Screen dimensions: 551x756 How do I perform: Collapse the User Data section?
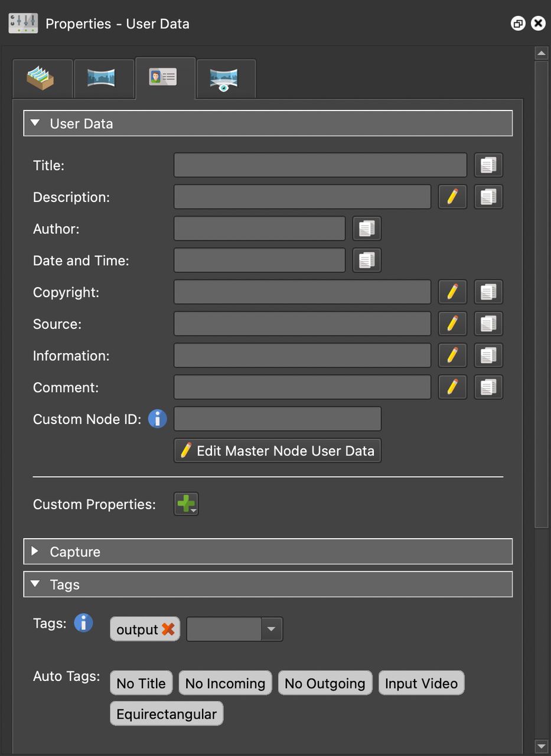tap(34, 123)
